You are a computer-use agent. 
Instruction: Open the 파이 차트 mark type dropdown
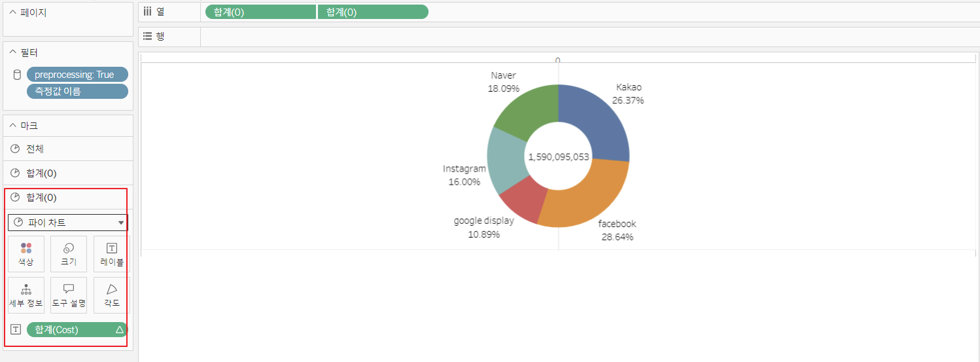(x=68, y=223)
